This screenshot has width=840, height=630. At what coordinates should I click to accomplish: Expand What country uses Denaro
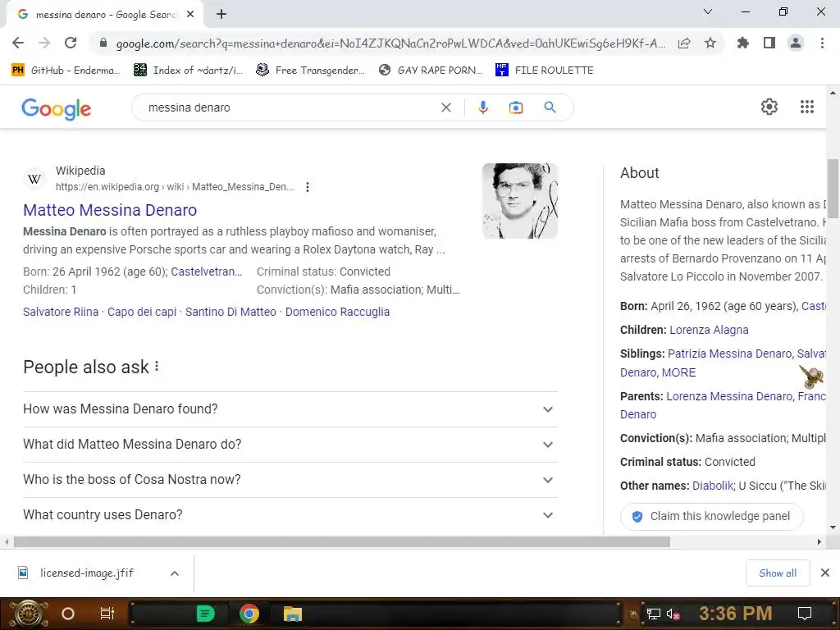coord(290,515)
